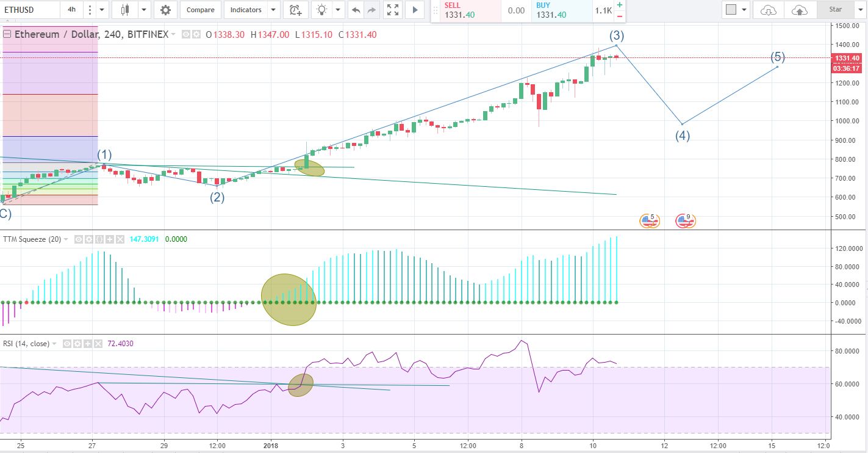The height and width of the screenshot is (453, 868).
Task: Load a chart layout via the cloud download icon
Action: [768, 10]
